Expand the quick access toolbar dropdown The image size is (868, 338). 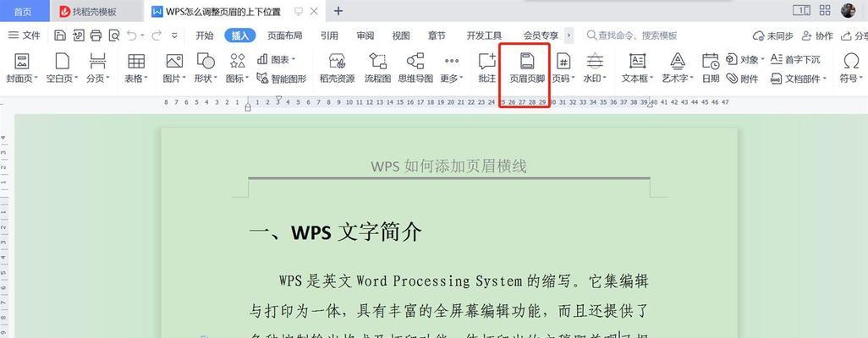coord(174,35)
